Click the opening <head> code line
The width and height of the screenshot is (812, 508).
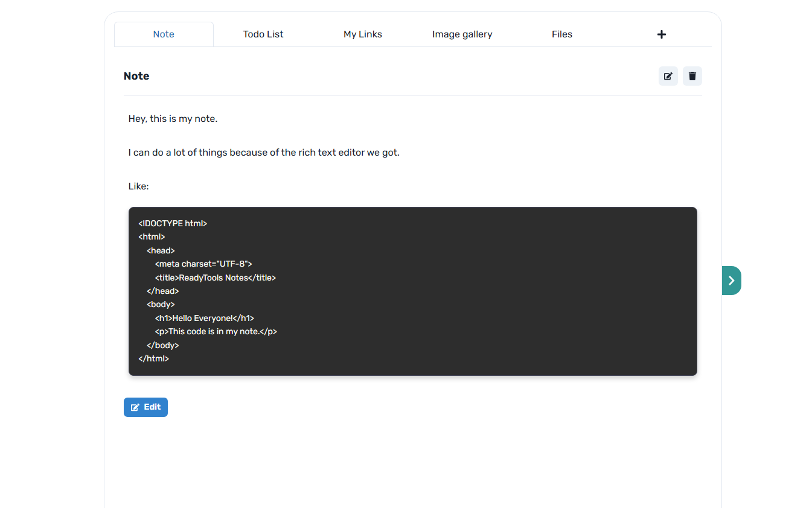click(x=161, y=250)
